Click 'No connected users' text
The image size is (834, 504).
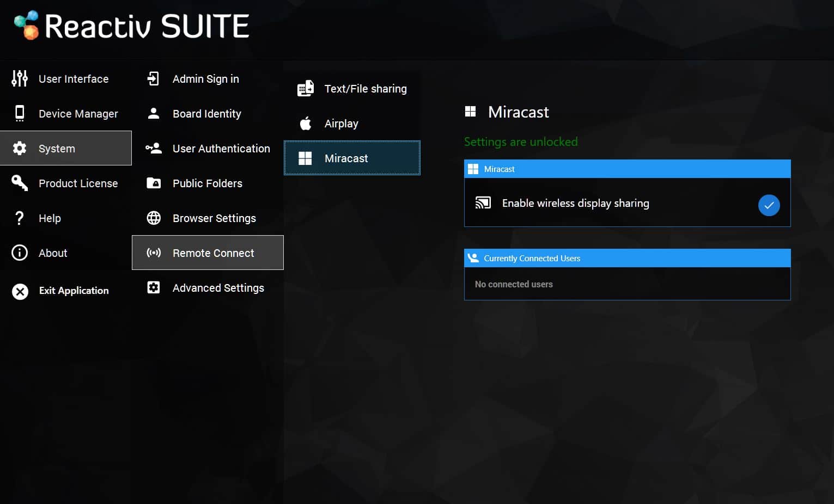(514, 284)
